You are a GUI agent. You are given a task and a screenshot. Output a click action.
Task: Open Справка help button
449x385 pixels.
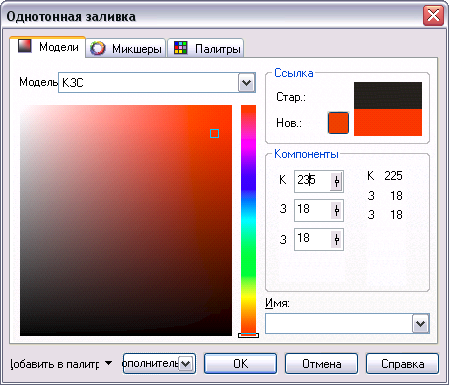(x=402, y=364)
